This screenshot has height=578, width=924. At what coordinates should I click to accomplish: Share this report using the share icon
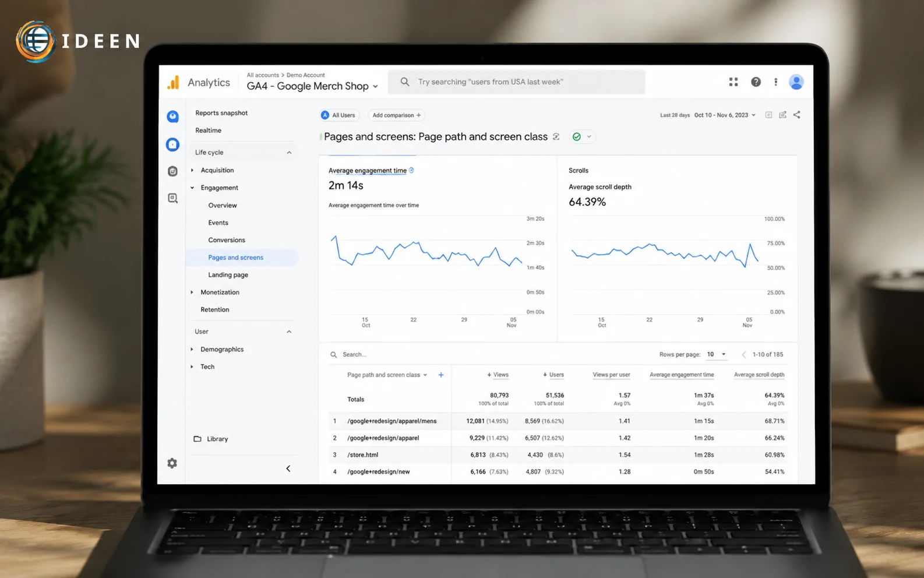796,115
